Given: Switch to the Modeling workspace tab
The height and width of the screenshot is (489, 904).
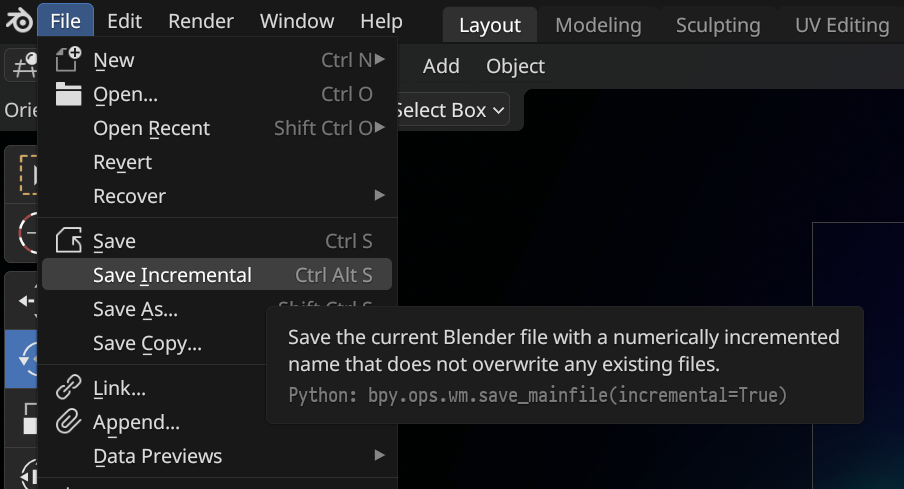Looking at the screenshot, I should point(600,25).
